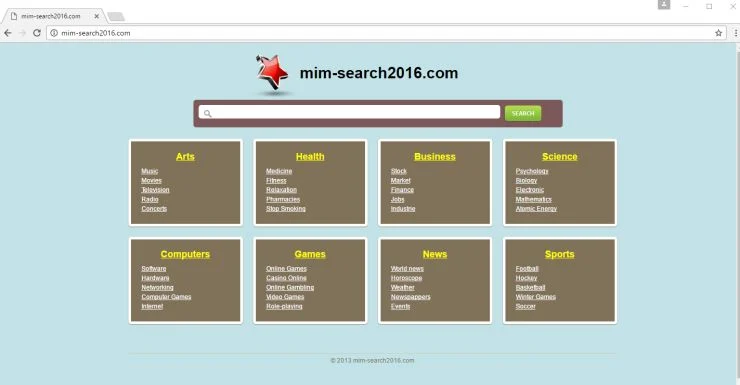Viewport: 740px width, 385px height.
Task: Click the Fitness link
Action: pos(276,181)
